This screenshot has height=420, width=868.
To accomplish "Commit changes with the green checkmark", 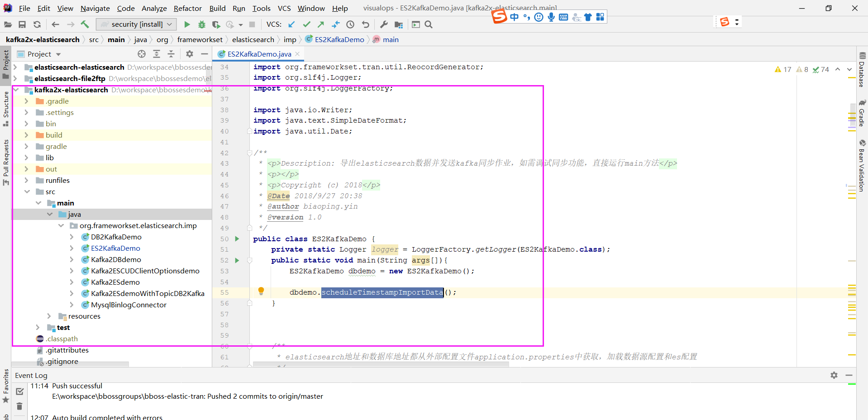I will click(307, 24).
